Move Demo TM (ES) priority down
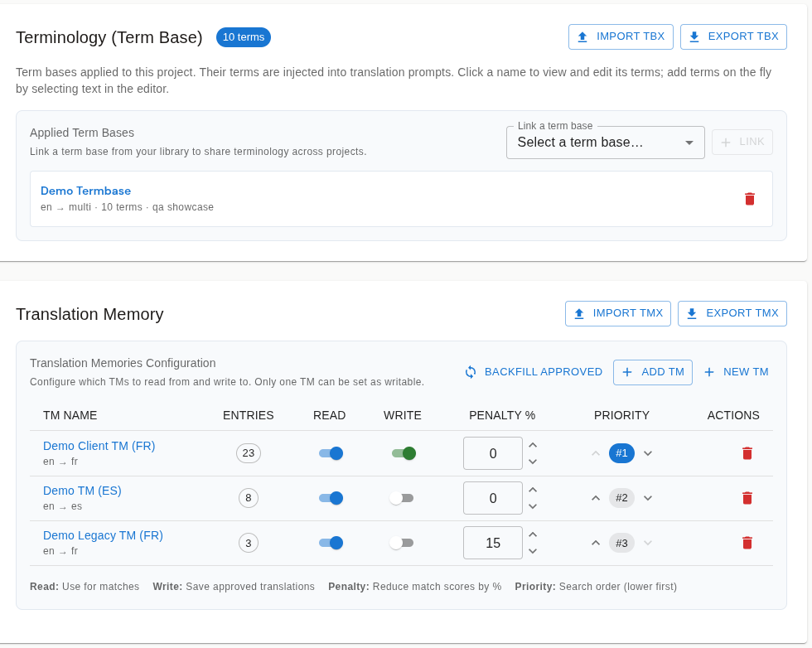 648,498
